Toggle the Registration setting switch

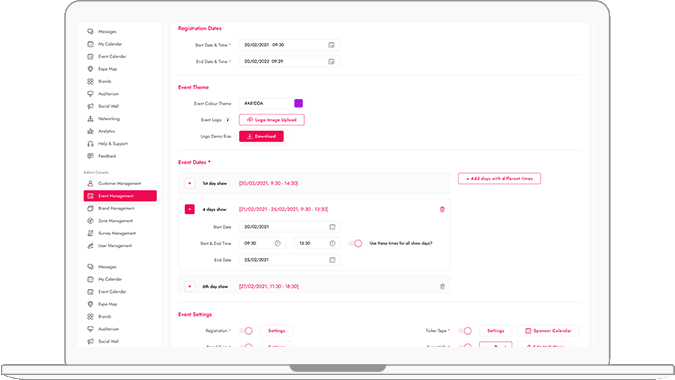click(x=246, y=331)
